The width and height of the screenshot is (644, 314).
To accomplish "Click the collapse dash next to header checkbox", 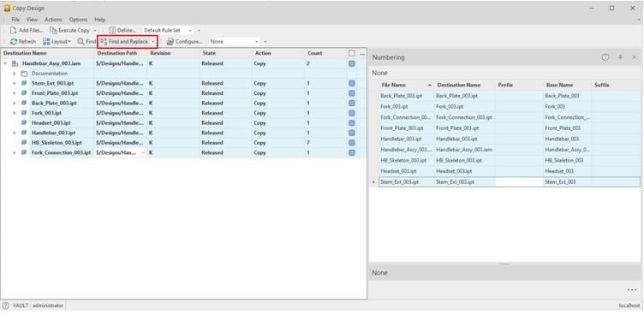I will pos(362,54).
